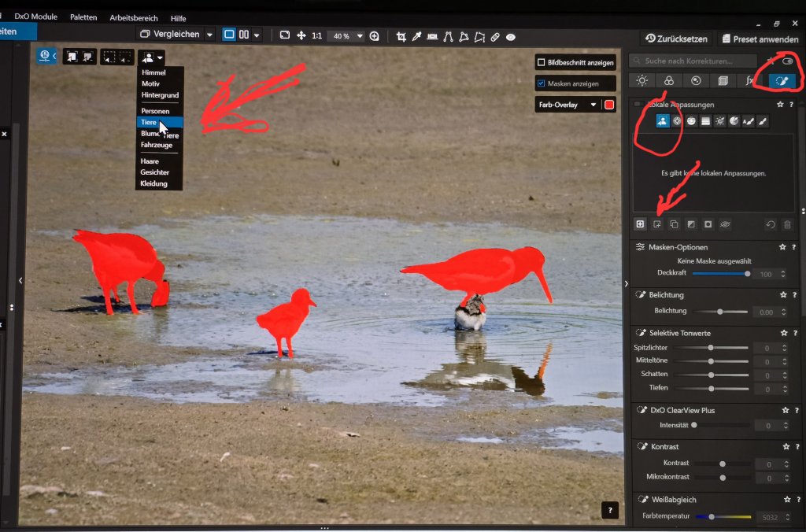Click the brush mask tool icon
Screen dimensions: 806x532
coord(763,121)
